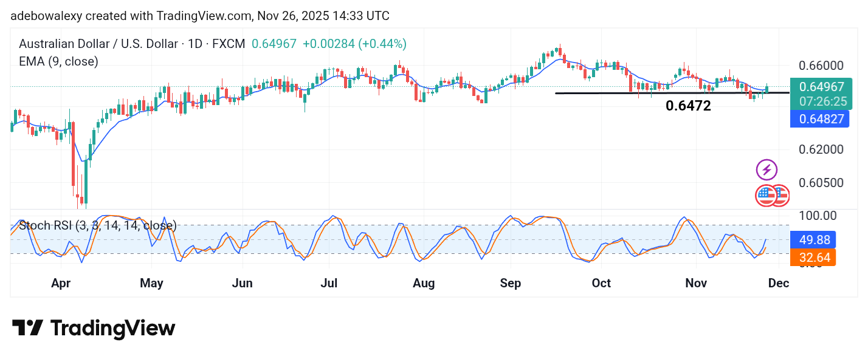Click the 0.62000 price axis label
The width and height of the screenshot is (868, 359).
click(821, 149)
